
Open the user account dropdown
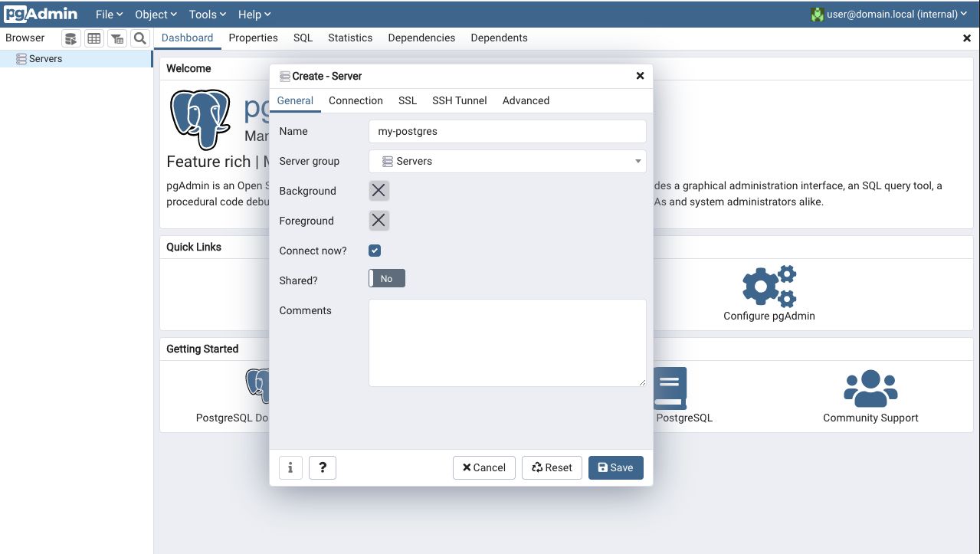point(896,14)
